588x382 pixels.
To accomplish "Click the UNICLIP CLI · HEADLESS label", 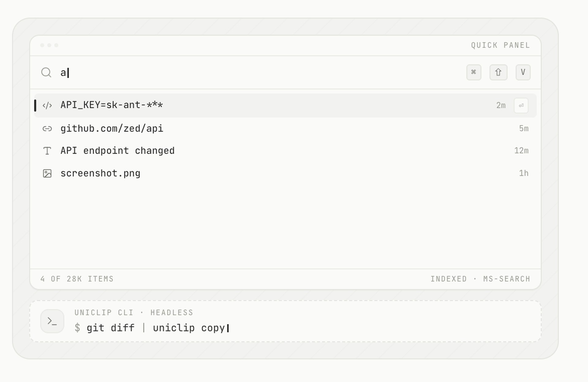I will [x=134, y=312].
